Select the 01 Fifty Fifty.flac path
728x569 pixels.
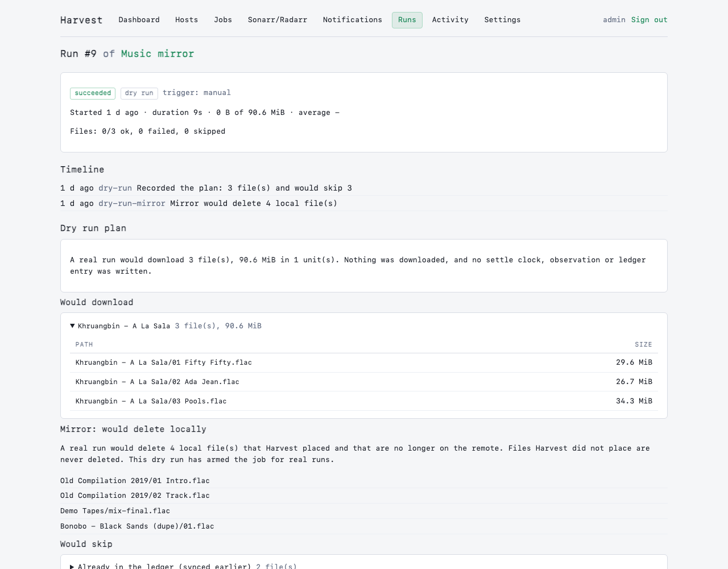(x=164, y=362)
